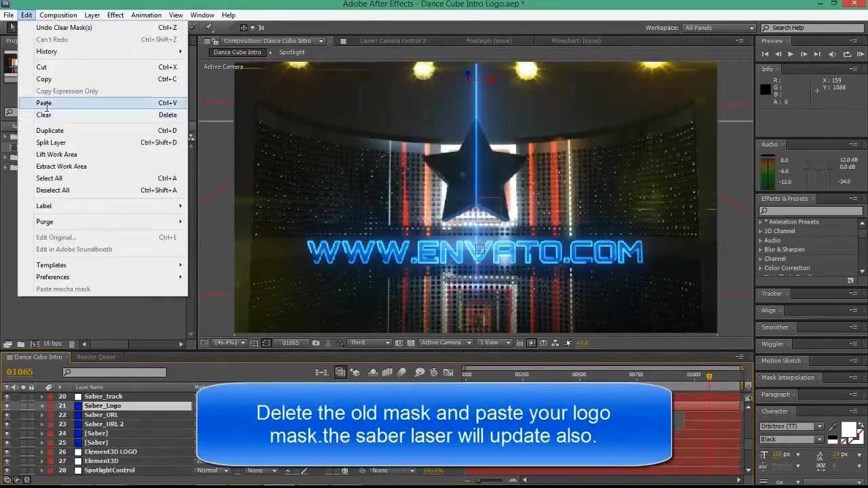The image size is (868, 488).
Task: Open the timeline from the viewer toolbar
Action: pos(543,343)
